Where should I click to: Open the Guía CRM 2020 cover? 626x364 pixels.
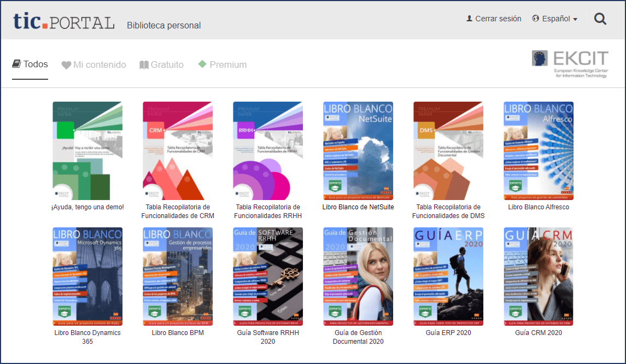tap(539, 277)
